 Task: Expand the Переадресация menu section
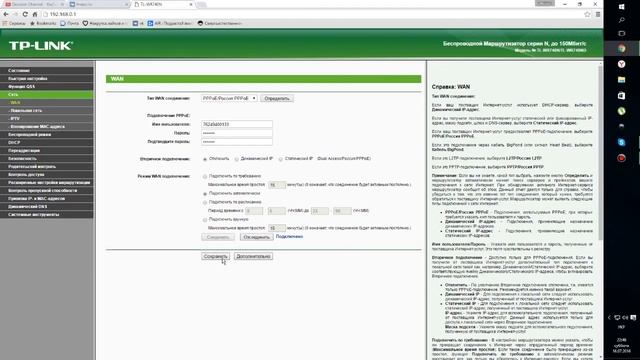47,151
